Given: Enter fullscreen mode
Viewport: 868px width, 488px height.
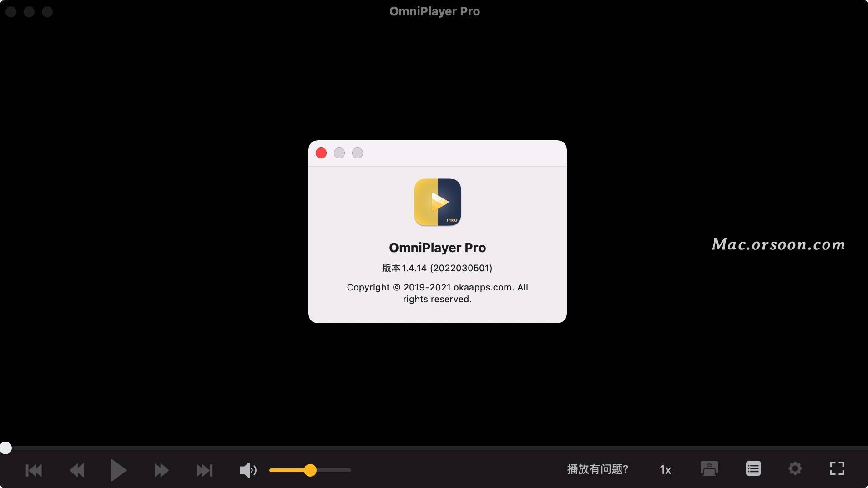Looking at the screenshot, I should coord(837,468).
